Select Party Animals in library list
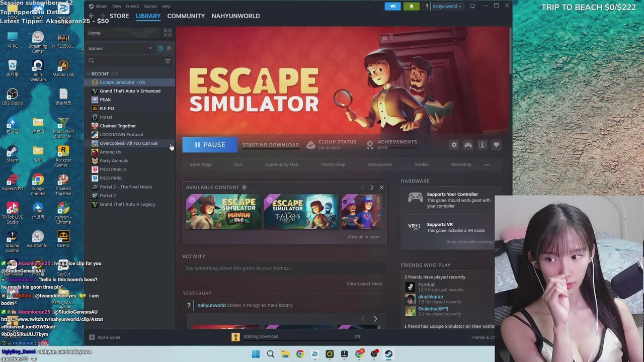Image resolution: width=644 pixels, height=362 pixels. 130,160
